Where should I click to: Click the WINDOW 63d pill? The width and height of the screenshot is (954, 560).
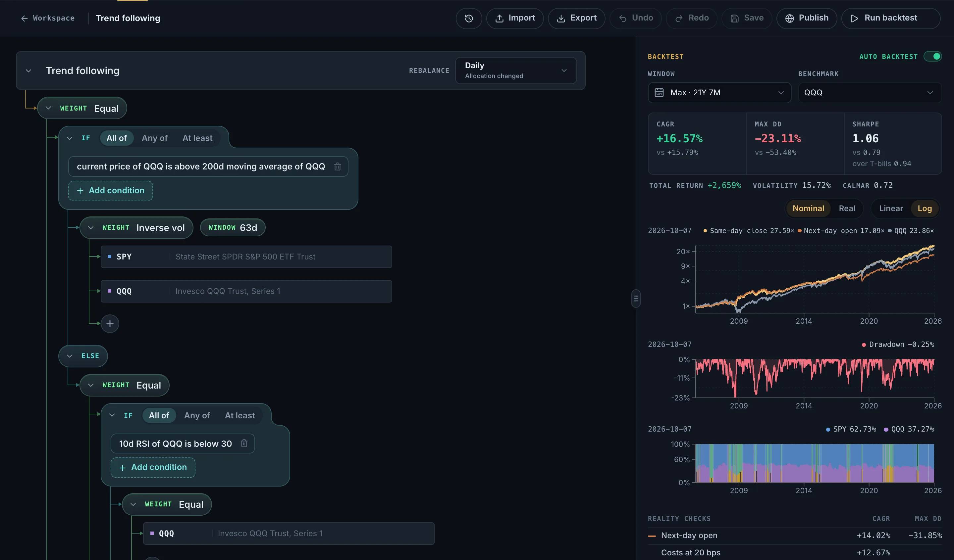233,227
